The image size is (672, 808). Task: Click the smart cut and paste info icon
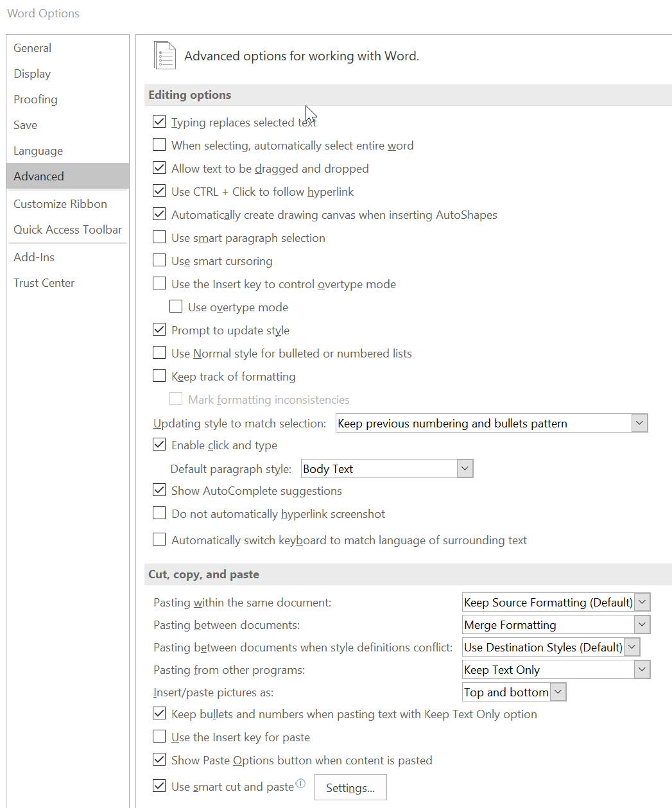pos(300,784)
